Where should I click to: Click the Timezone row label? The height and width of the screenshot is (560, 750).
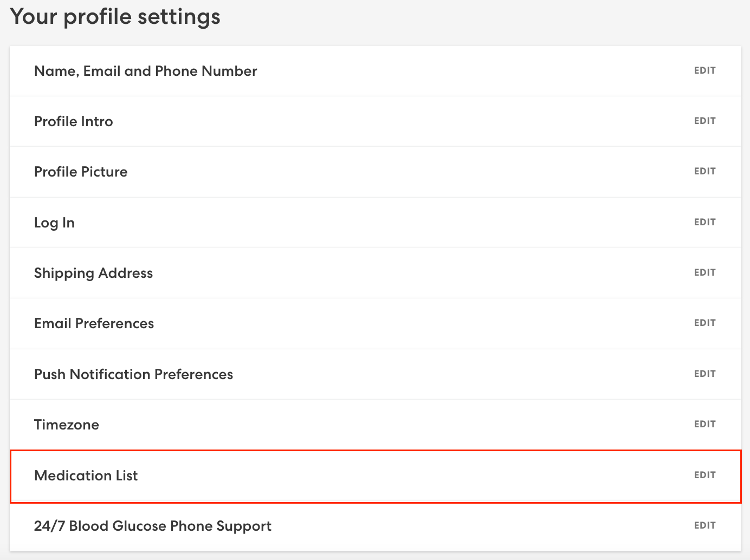tap(67, 425)
